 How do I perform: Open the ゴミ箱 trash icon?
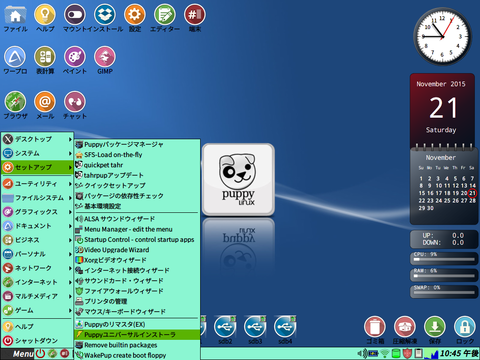(x=375, y=327)
